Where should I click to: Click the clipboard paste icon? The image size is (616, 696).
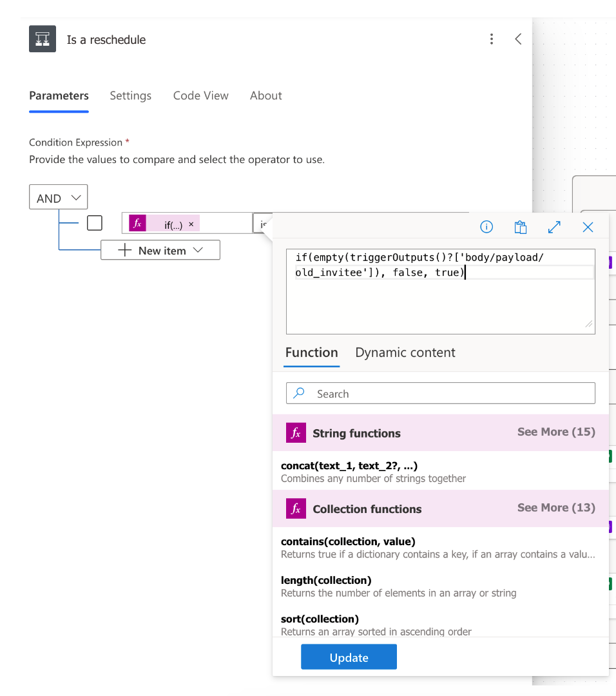point(521,227)
